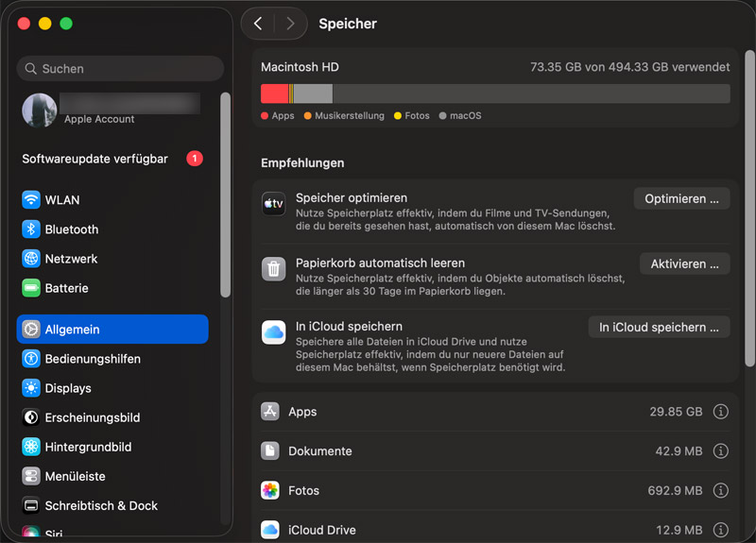This screenshot has width=756, height=543.
Task: Click the Macintosh HD label
Action: [x=300, y=67]
